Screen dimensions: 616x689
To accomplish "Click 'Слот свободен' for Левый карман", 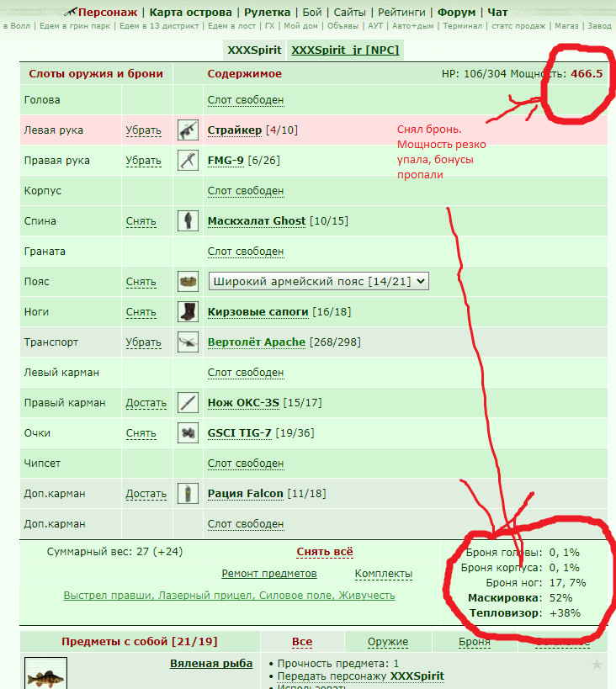I will pos(246,373).
